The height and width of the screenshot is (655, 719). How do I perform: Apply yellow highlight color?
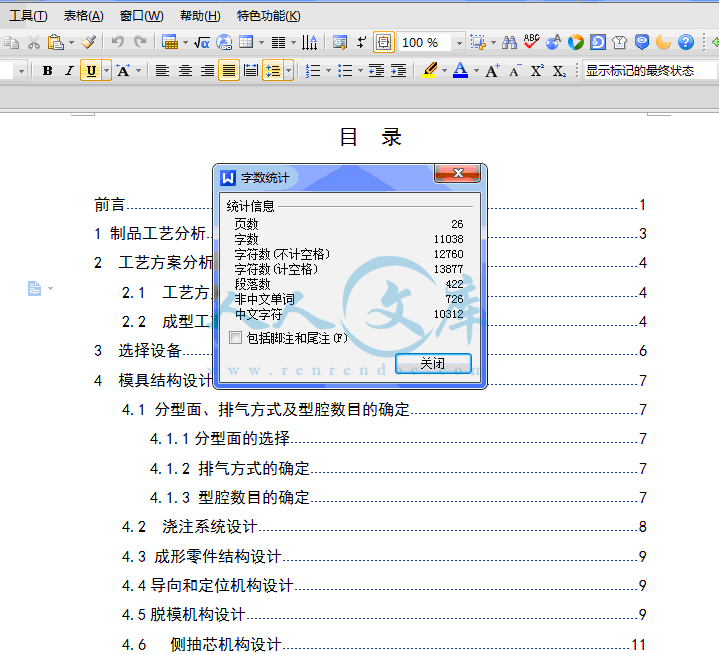tap(430, 71)
